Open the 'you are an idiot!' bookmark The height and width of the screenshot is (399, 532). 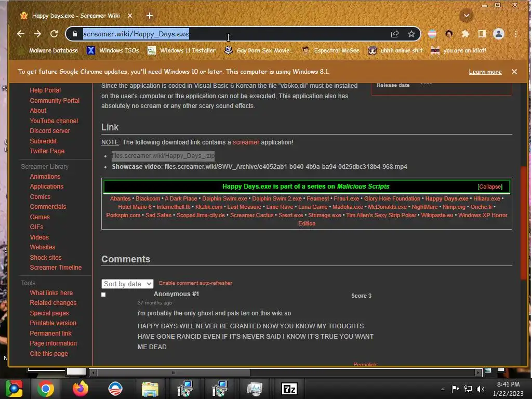459,50
